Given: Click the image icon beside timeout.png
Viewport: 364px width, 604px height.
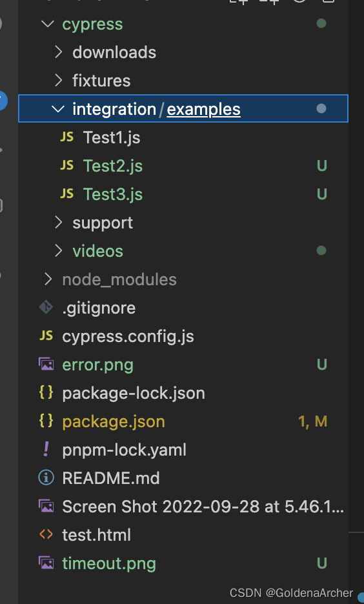Looking at the screenshot, I should tap(46, 563).
